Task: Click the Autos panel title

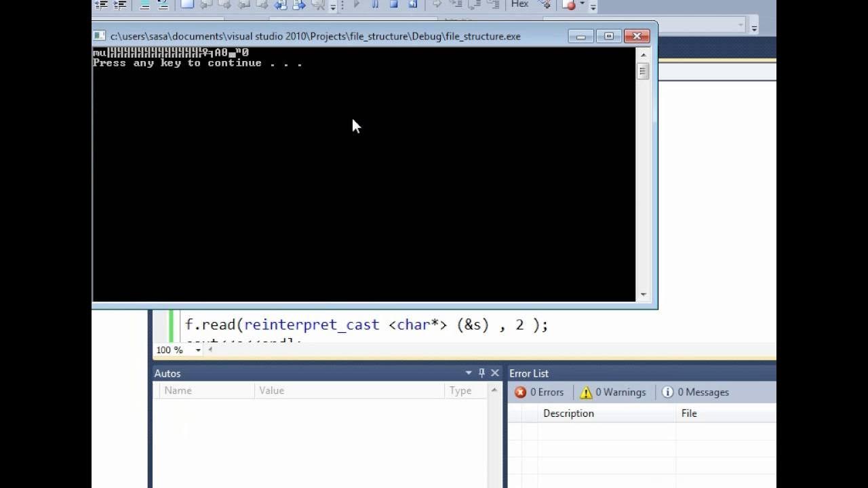Action: [x=167, y=373]
